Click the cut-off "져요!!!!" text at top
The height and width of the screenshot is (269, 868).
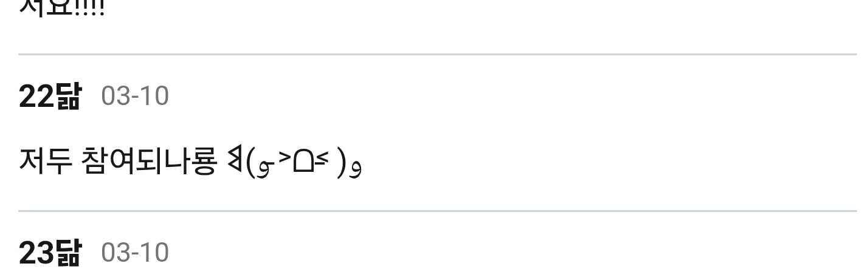pyautogui.click(x=61, y=6)
